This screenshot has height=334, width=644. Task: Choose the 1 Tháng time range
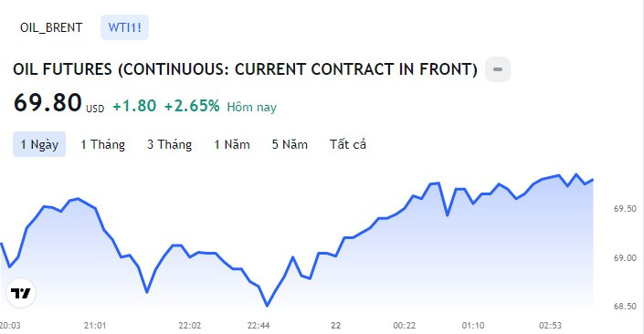coord(102,144)
